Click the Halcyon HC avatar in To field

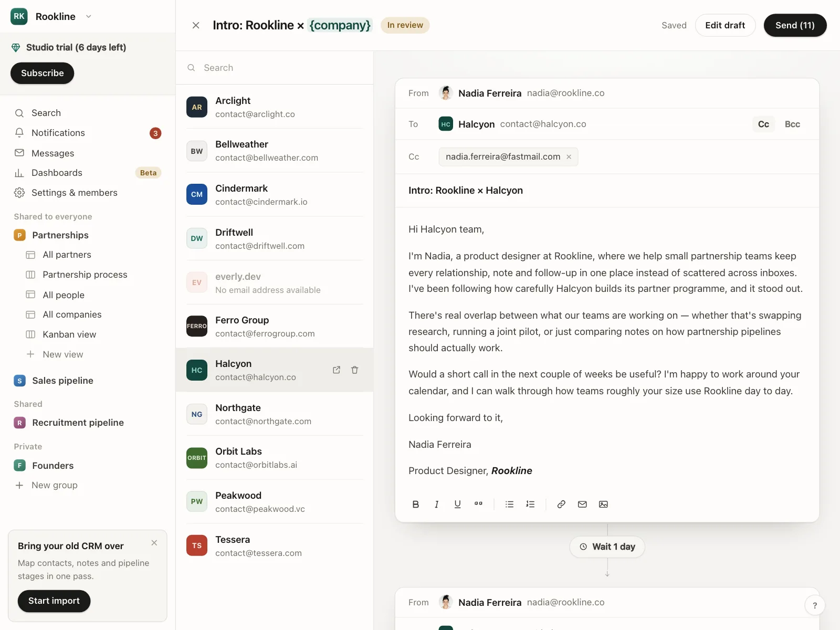[446, 124]
